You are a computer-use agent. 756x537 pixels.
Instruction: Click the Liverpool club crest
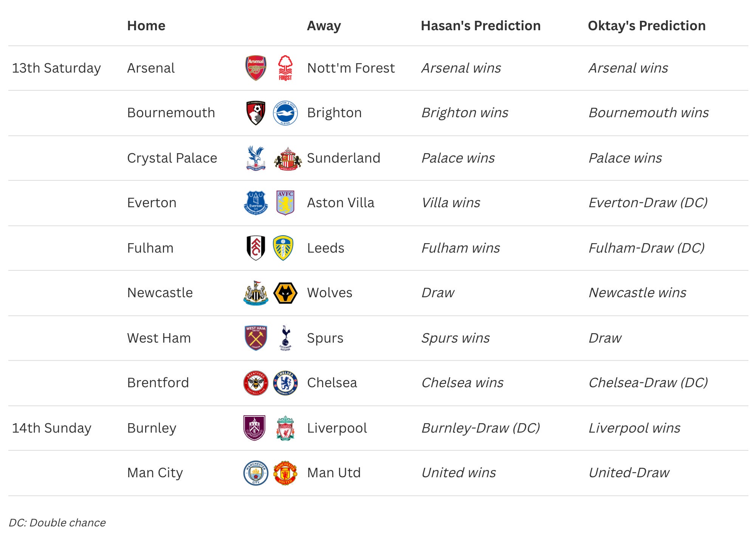[x=285, y=428]
